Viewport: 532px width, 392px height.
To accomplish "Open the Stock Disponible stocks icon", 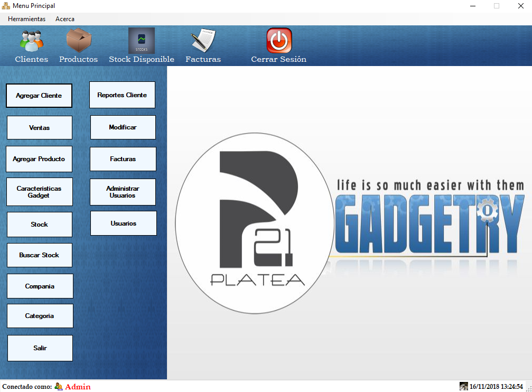I will (142, 40).
